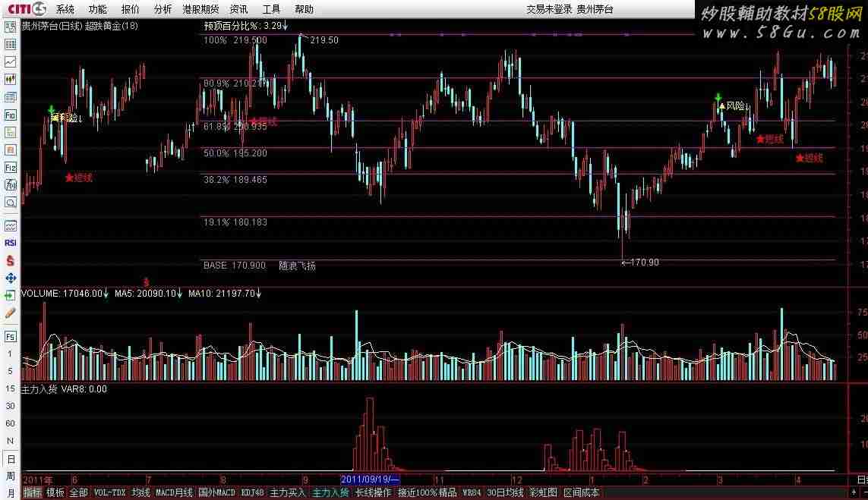Viewport: 868px width, 500px height.
Task: Switch to the 国外MACD indicator tab
Action: point(216,492)
